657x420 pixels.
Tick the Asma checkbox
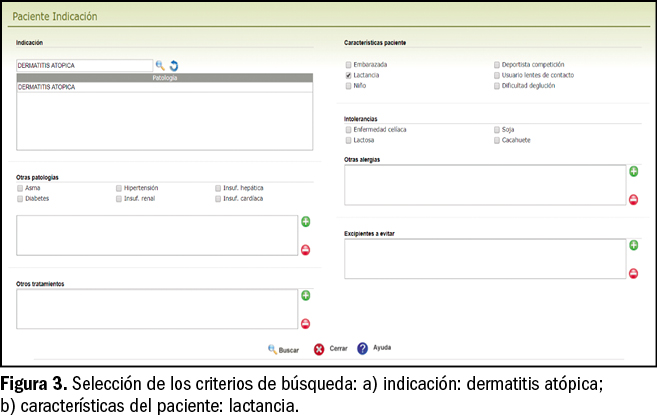tap(20, 187)
